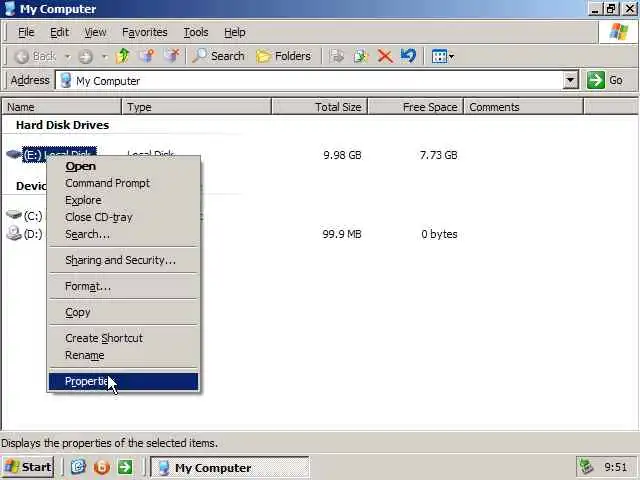Viewport: 640px width, 480px height.
Task: Choose Rename in the context menu
Action: click(x=123, y=355)
